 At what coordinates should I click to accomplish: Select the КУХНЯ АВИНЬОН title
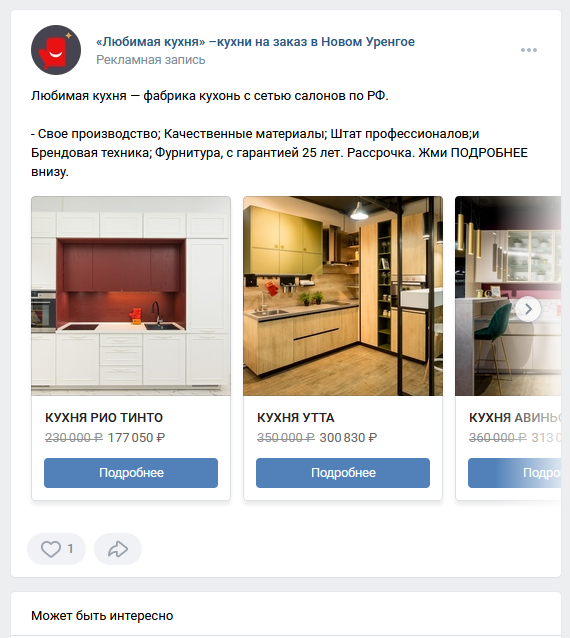(x=515, y=417)
